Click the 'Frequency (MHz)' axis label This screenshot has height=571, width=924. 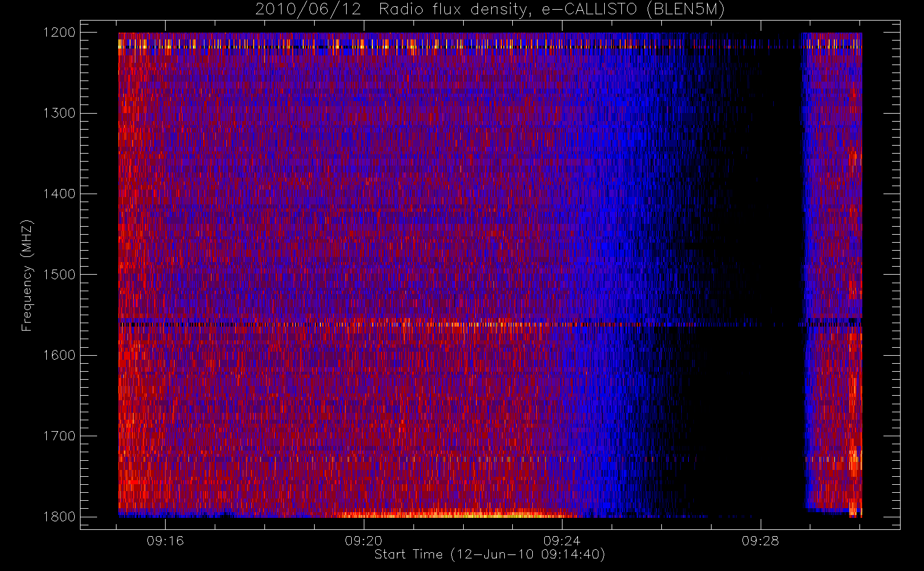click(x=27, y=276)
